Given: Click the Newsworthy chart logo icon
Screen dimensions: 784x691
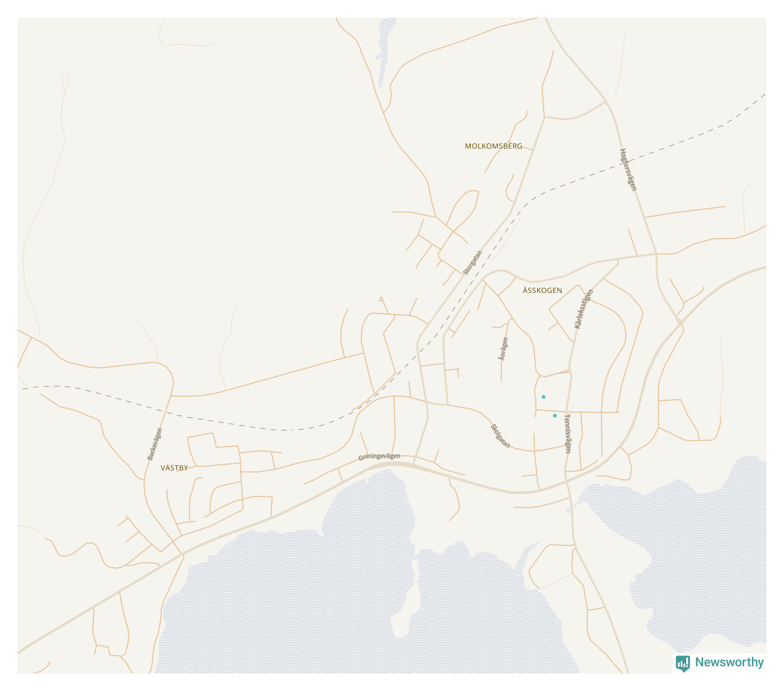Looking at the screenshot, I should (683, 663).
